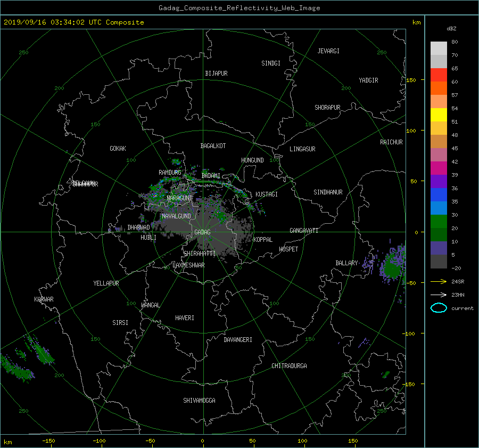This screenshot has height=448, width=479.
Task: Click the KUSTAGI city label
Action: pyautogui.click(x=267, y=194)
